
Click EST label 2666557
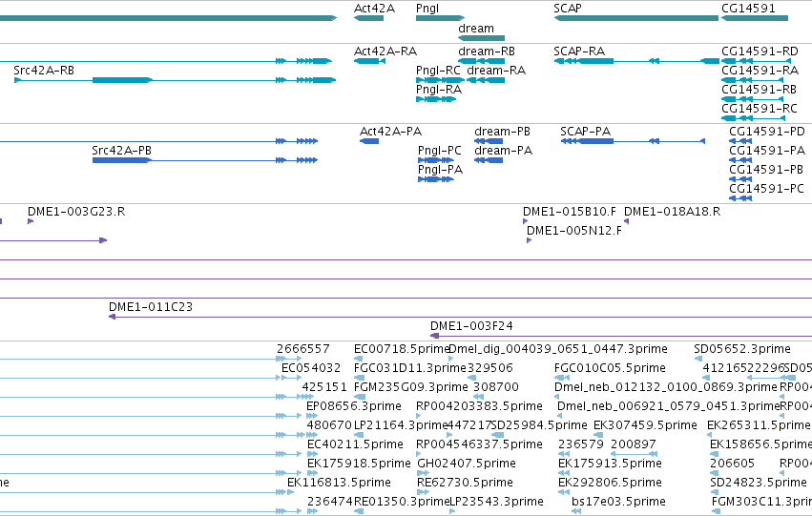tap(302, 349)
